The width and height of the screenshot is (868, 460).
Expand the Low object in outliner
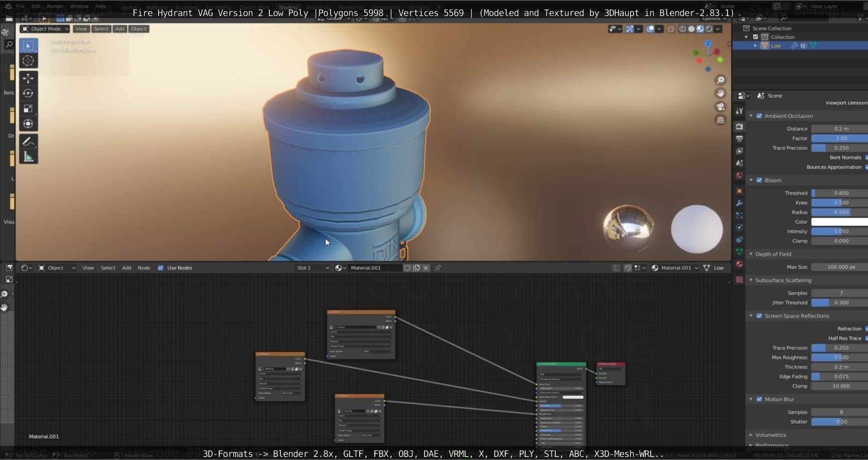(756, 46)
